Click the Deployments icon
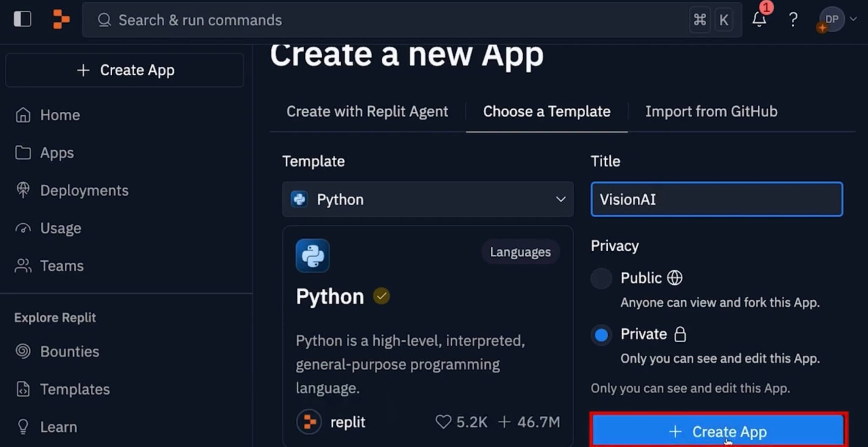The image size is (868, 447). click(x=23, y=190)
